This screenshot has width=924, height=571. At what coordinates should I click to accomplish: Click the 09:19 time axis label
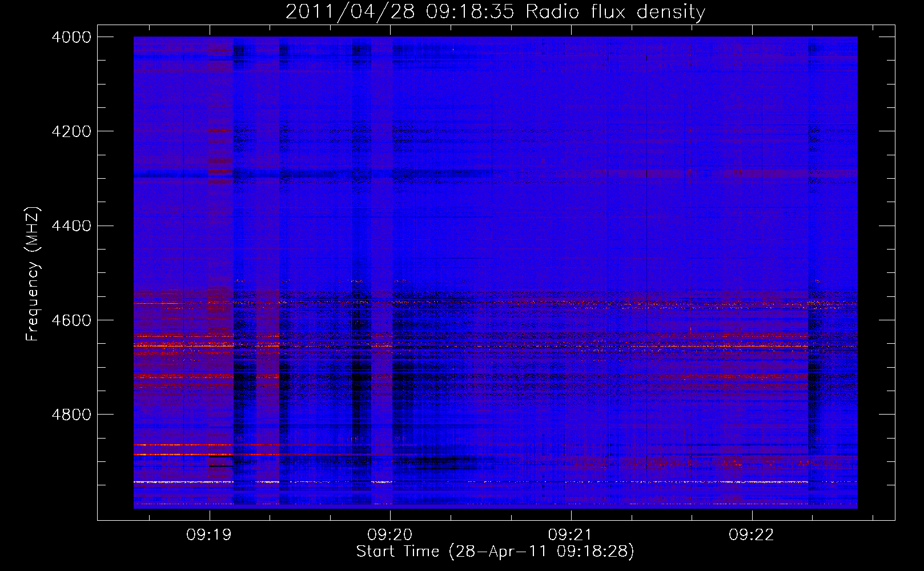[209, 535]
